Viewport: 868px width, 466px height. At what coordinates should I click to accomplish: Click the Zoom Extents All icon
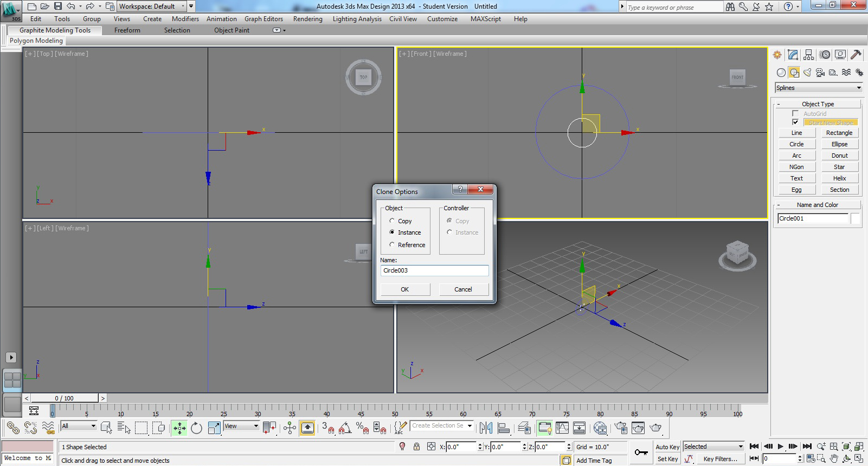pos(859,446)
